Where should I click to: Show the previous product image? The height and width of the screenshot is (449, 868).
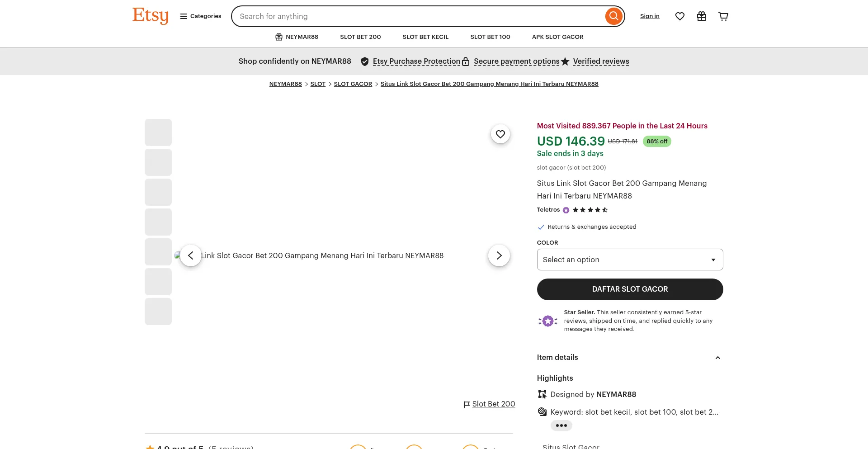[191, 255]
